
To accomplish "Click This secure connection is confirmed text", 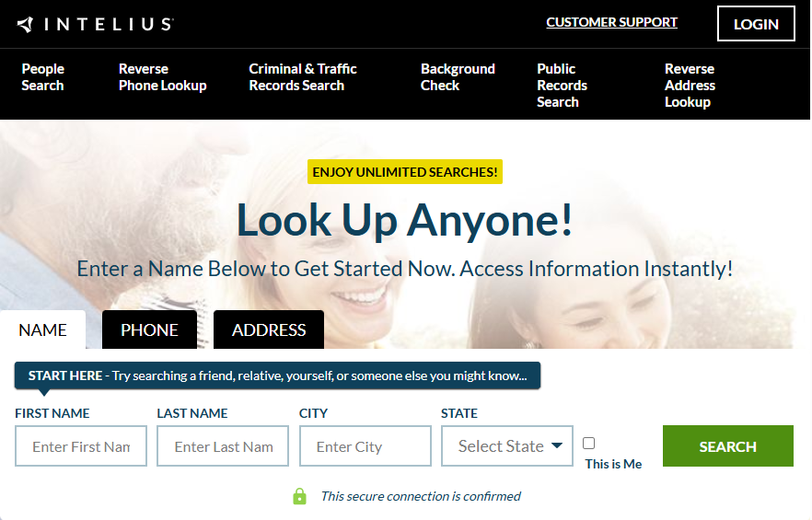I will [421, 496].
